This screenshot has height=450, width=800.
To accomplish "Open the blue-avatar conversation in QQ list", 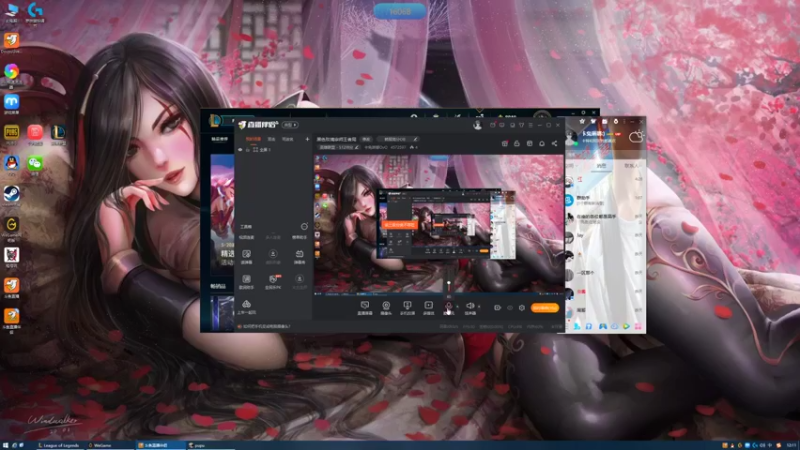I will point(605,199).
